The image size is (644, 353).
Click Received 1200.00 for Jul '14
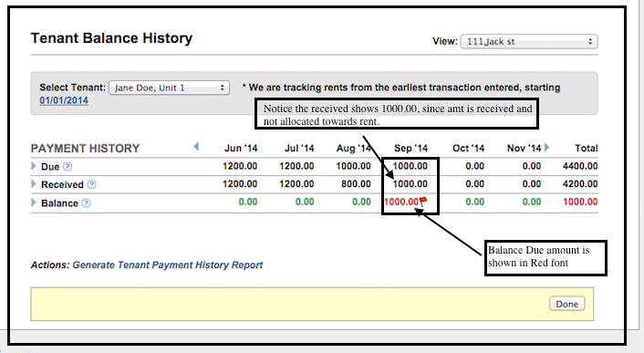click(x=296, y=184)
